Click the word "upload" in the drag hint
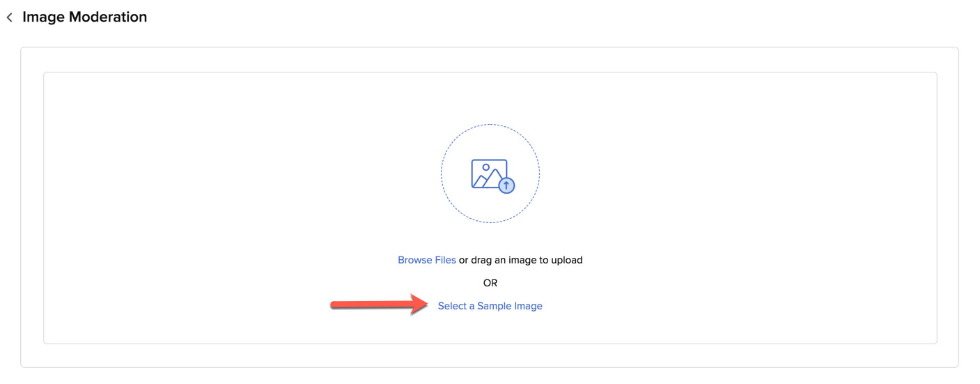This screenshot has width=980, height=384. click(x=567, y=260)
